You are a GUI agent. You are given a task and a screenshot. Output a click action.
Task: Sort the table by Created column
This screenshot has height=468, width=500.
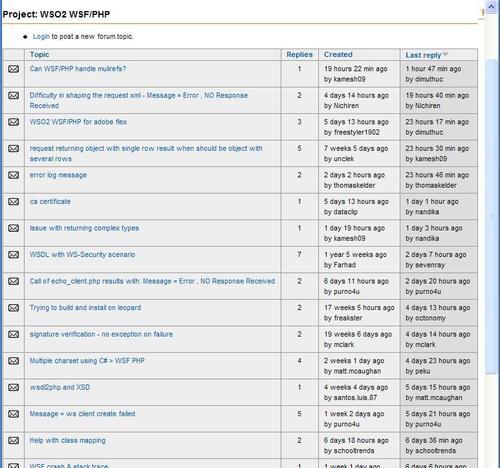point(338,55)
